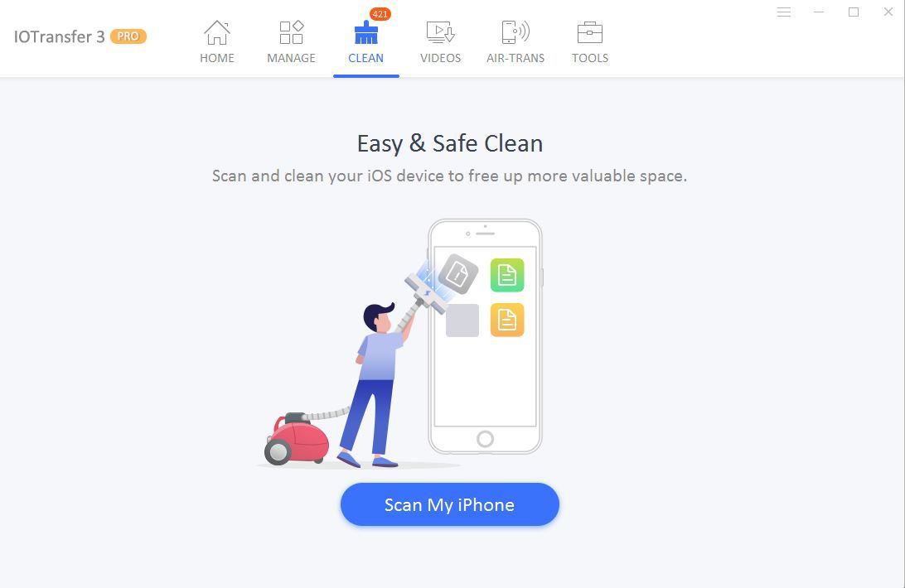Go to the MANAGE tab label

[x=292, y=58]
